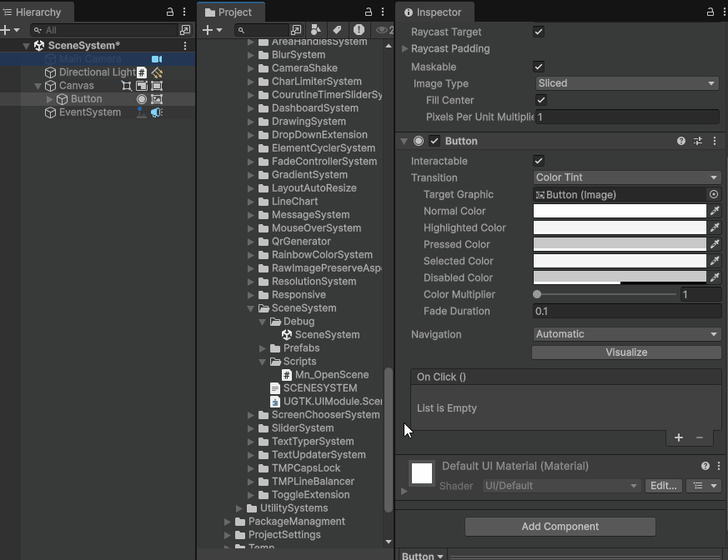This screenshot has height=560, width=728.
Task: Add an On Click event with plus
Action: [678, 437]
